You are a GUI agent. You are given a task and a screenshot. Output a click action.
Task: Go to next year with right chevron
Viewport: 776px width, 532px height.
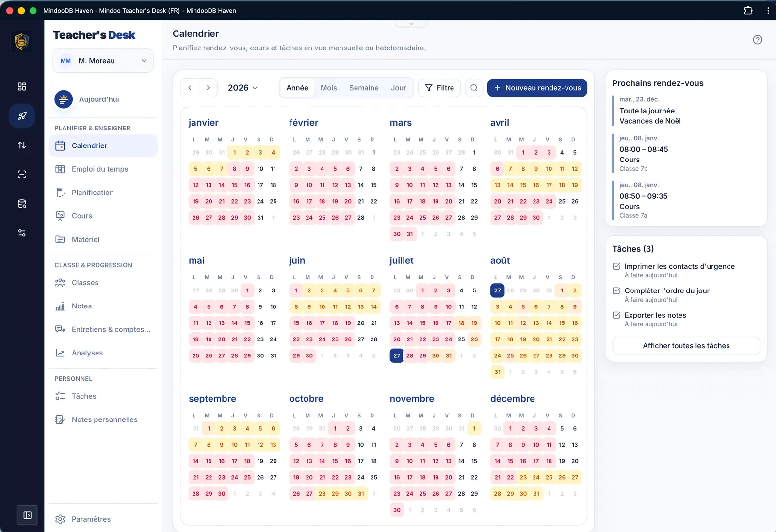(208, 88)
